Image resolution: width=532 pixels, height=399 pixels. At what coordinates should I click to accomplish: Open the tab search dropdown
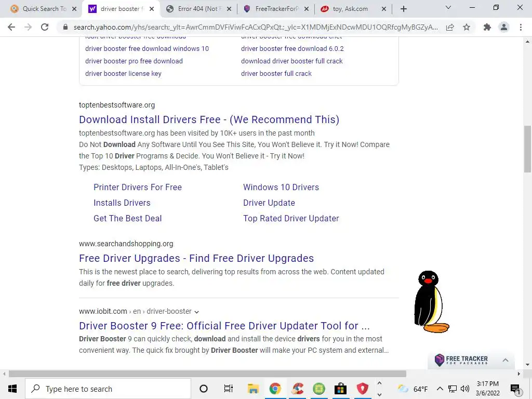point(448,7)
